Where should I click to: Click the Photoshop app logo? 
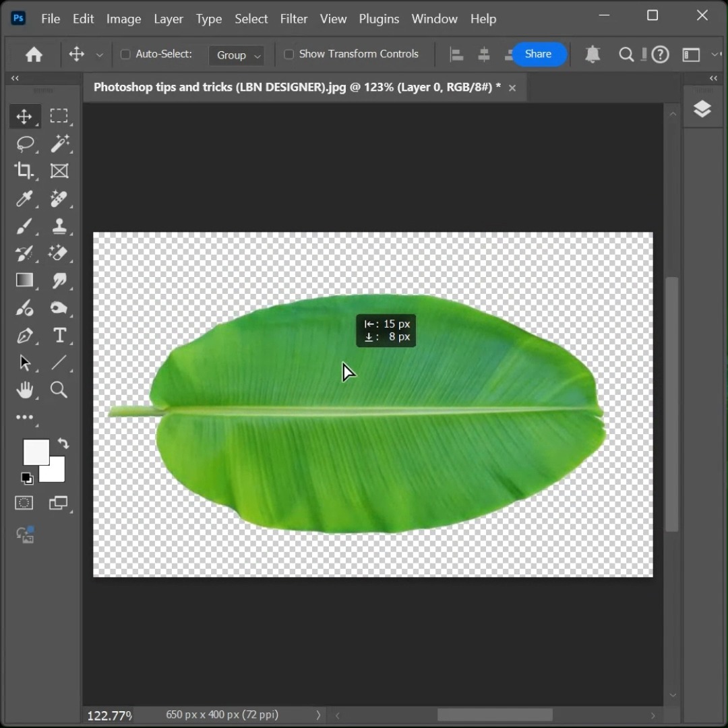click(18, 18)
